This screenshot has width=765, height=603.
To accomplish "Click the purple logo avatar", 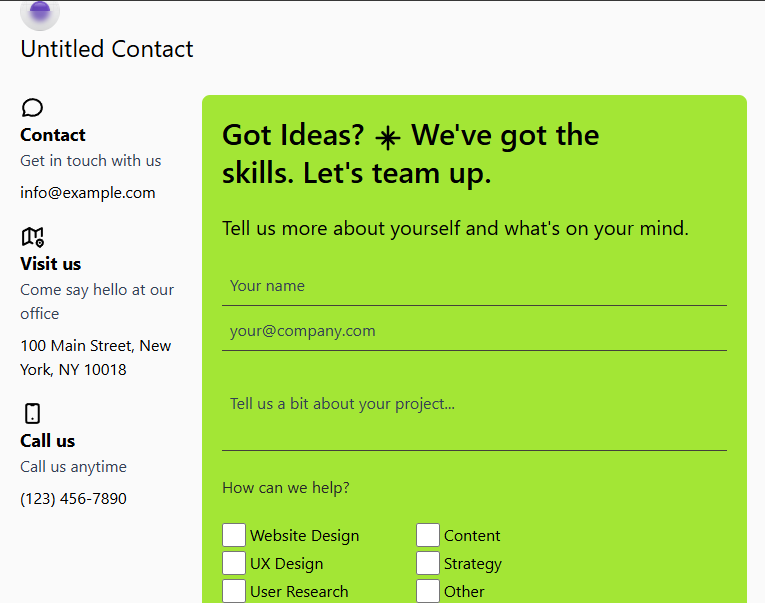I will click(x=40, y=12).
